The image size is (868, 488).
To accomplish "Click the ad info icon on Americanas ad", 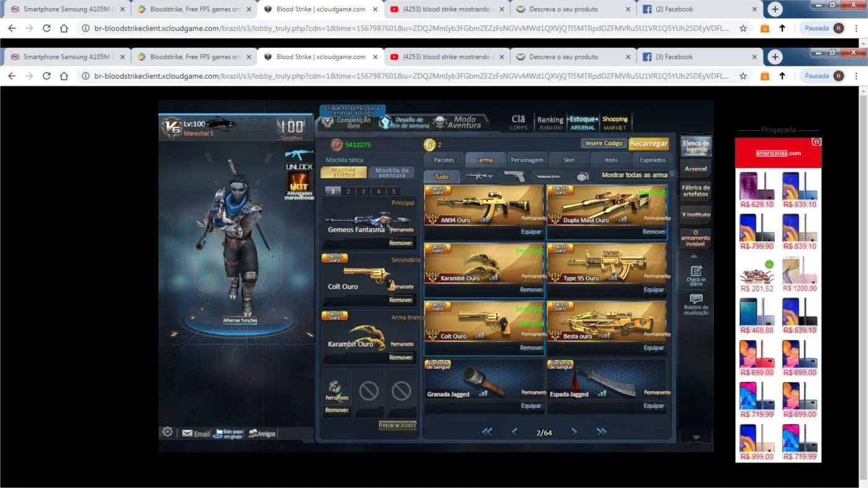I will pos(817,142).
